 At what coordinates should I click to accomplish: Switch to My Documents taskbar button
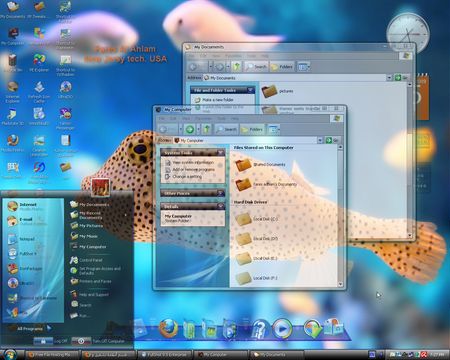coord(277,355)
